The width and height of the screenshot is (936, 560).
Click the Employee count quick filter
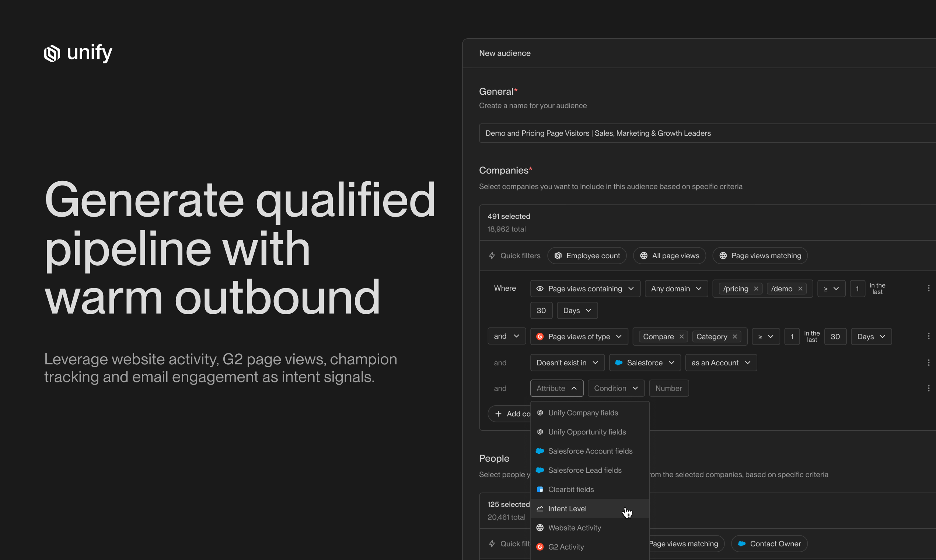587,255
